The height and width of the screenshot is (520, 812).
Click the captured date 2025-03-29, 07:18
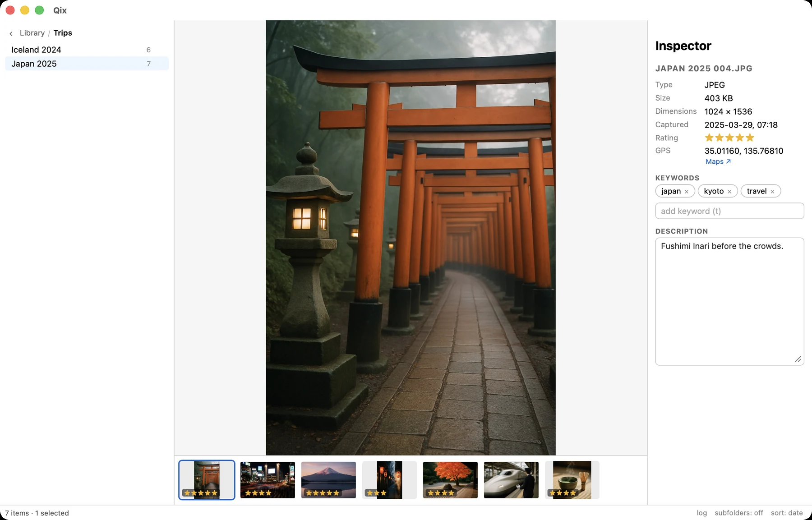click(x=741, y=125)
